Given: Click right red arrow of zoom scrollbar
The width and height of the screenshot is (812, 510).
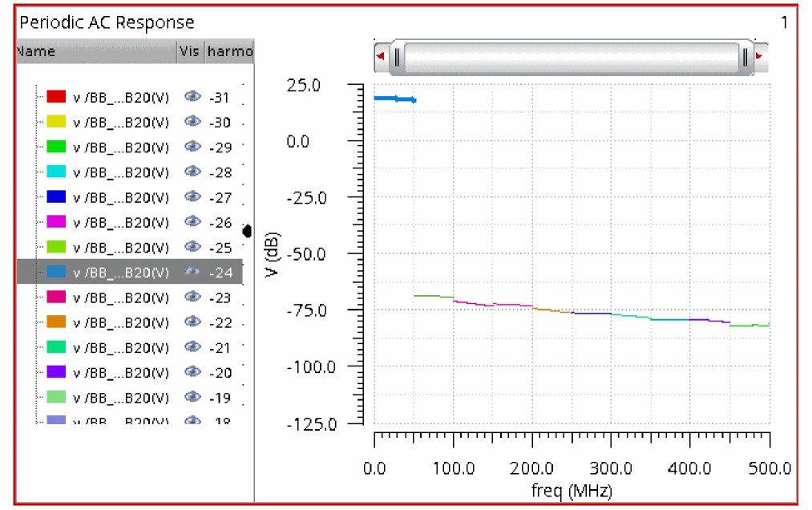Looking at the screenshot, I should click(758, 57).
